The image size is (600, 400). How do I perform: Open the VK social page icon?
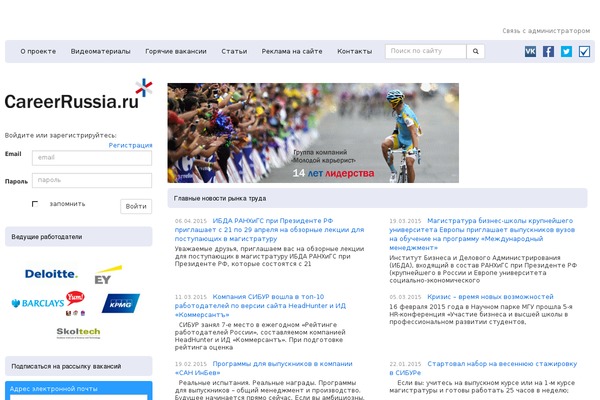point(530,51)
